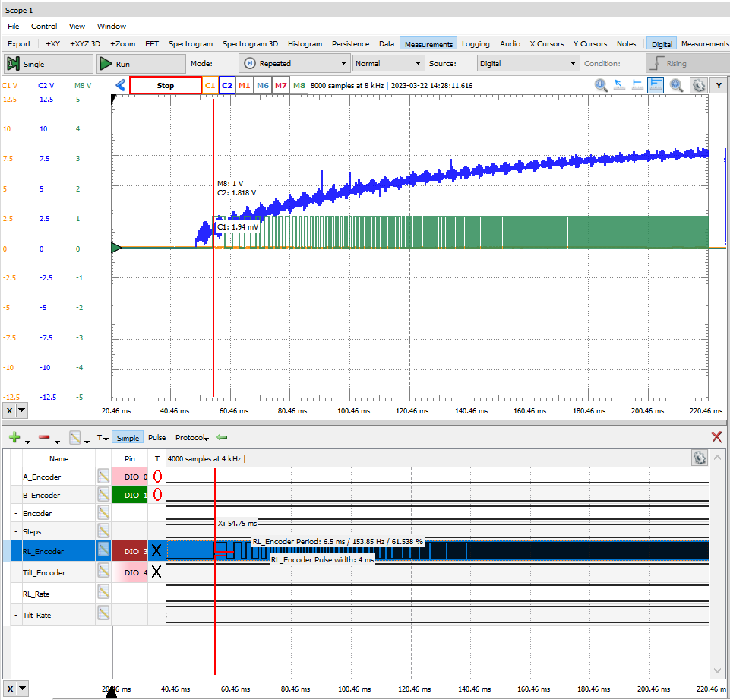Select the free cursor measurement arrow icon
The image size is (730, 700).
(x=619, y=85)
